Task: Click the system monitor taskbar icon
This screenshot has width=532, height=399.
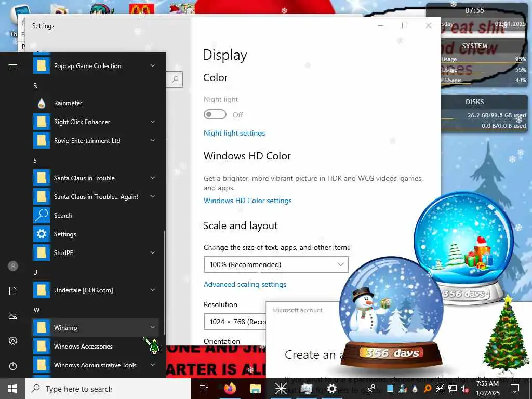Action: pos(306,389)
